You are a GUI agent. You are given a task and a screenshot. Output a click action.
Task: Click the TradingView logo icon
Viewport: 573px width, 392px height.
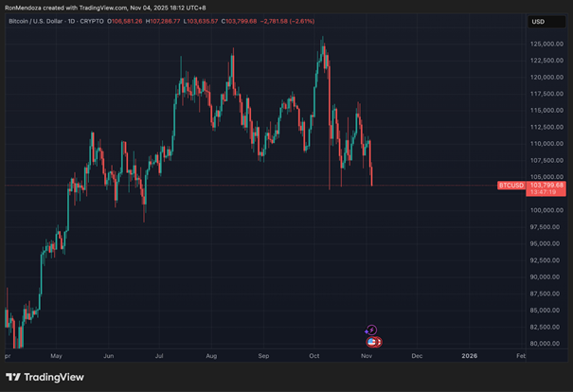coord(18,376)
